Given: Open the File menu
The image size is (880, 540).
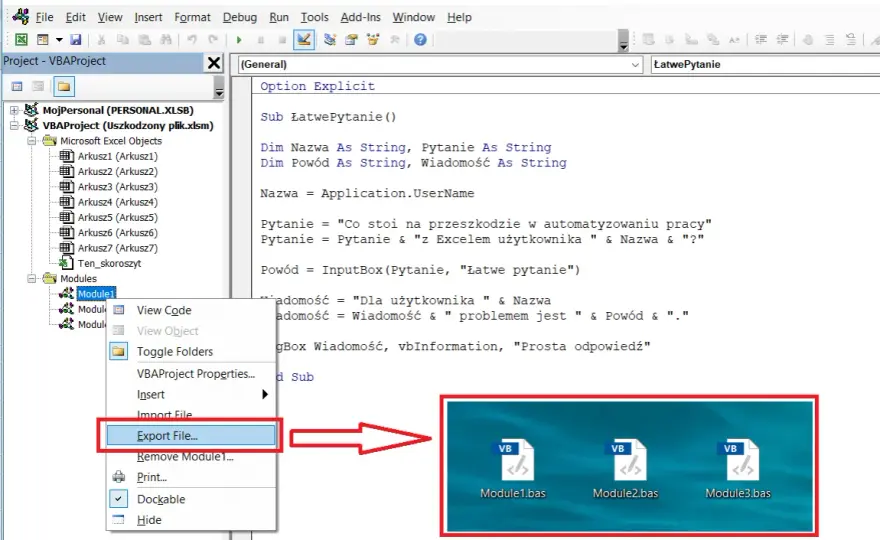Looking at the screenshot, I should [44, 17].
